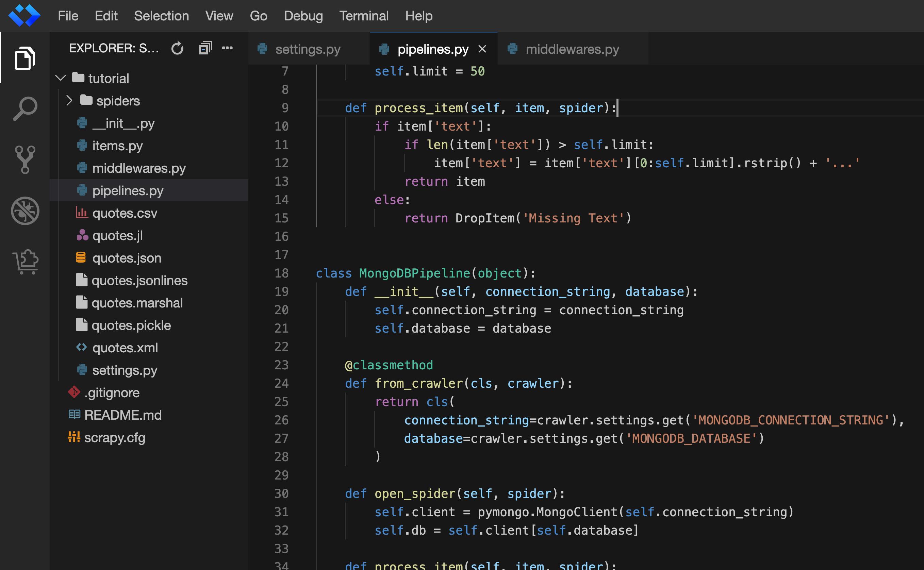924x570 pixels.
Task: Open the View menu
Action: (219, 16)
